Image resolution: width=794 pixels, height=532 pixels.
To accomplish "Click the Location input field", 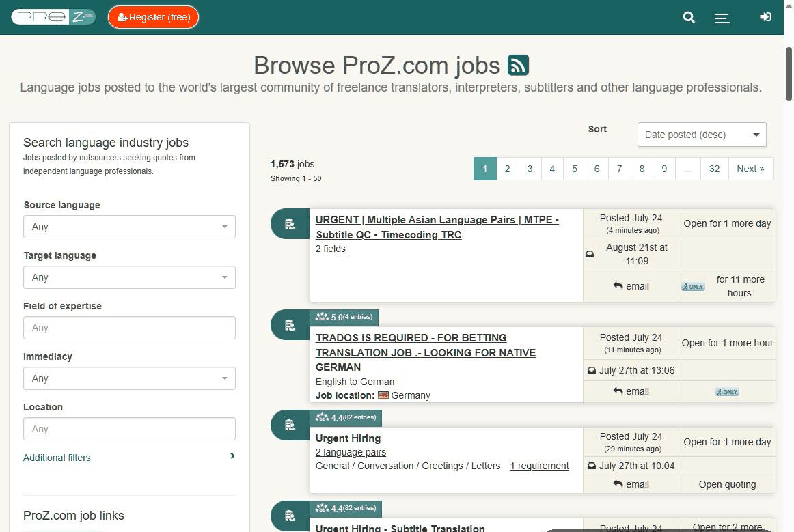I will click(129, 429).
